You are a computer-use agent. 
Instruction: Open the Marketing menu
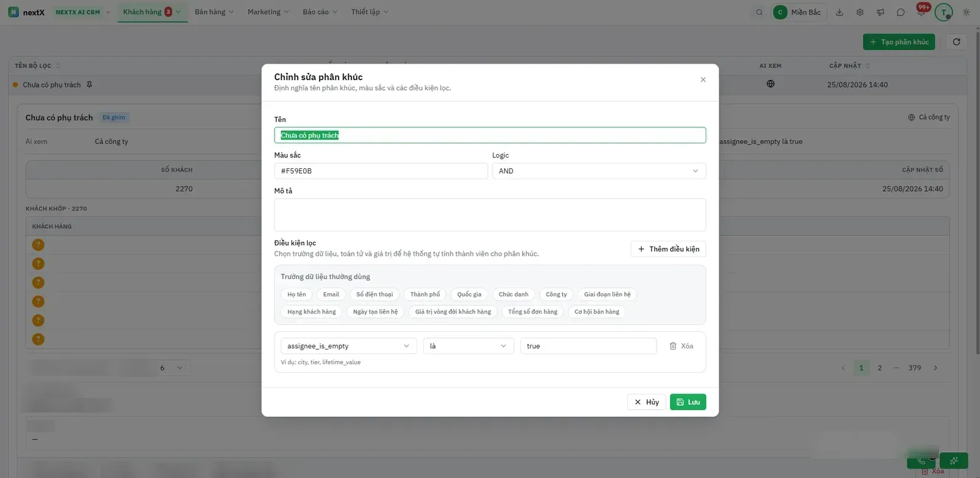click(x=268, y=12)
